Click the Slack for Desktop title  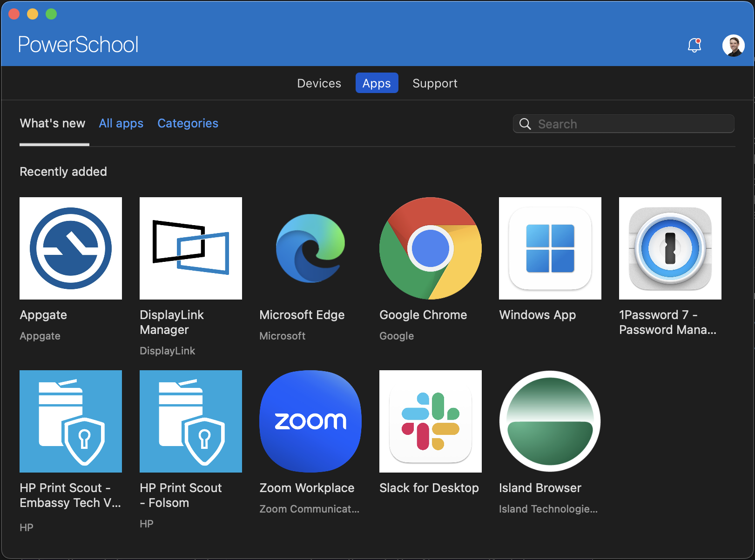coord(429,488)
